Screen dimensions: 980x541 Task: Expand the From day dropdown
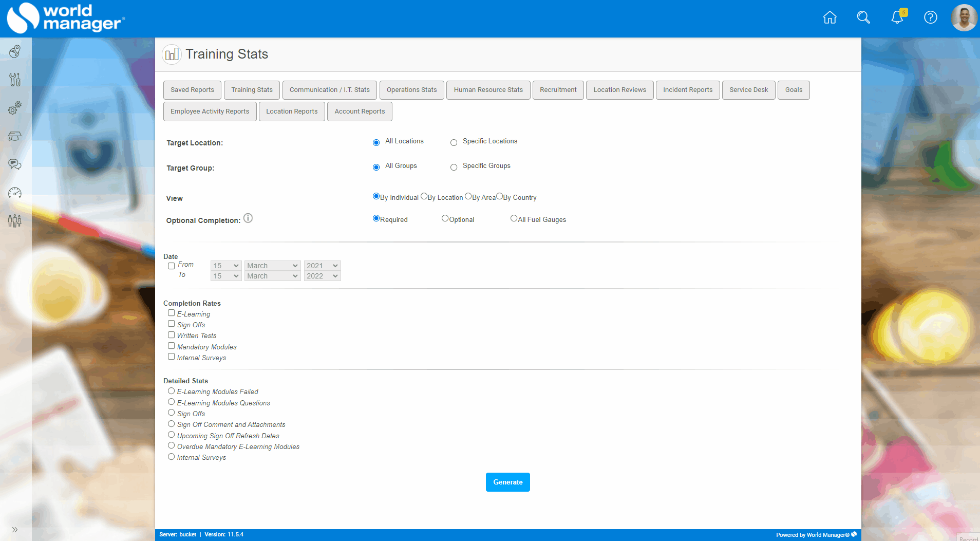pos(226,266)
